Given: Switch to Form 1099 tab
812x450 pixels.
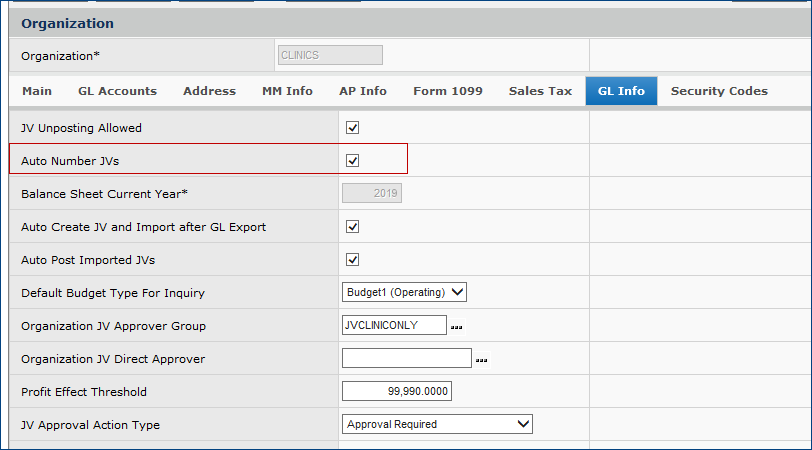Looking at the screenshot, I should point(447,91).
